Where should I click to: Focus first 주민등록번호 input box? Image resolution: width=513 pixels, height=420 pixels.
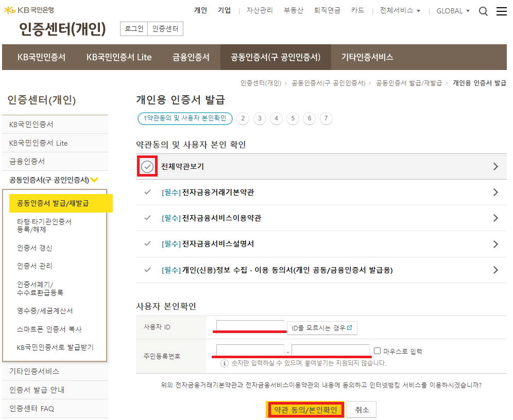tap(250, 350)
